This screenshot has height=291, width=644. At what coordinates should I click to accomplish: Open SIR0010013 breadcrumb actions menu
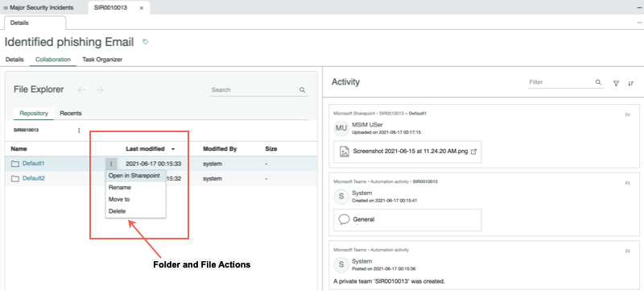(x=79, y=131)
